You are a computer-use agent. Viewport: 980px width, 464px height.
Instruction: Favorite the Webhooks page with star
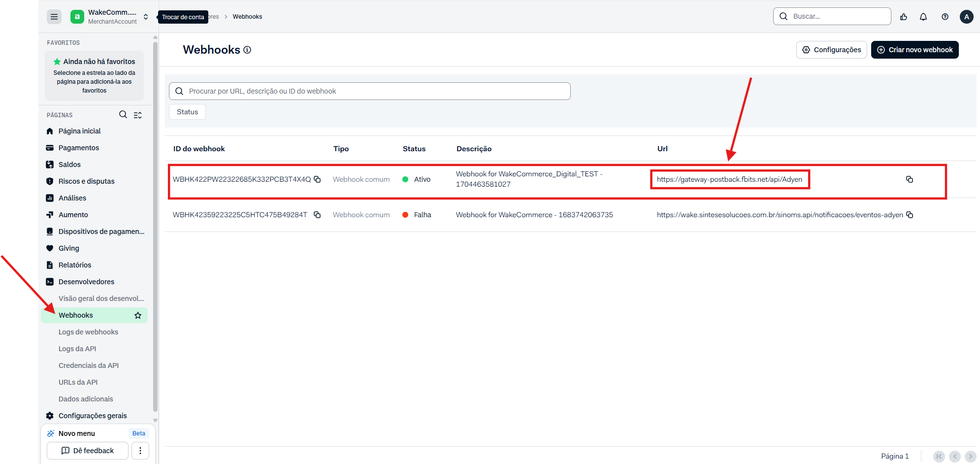[138, 315]
